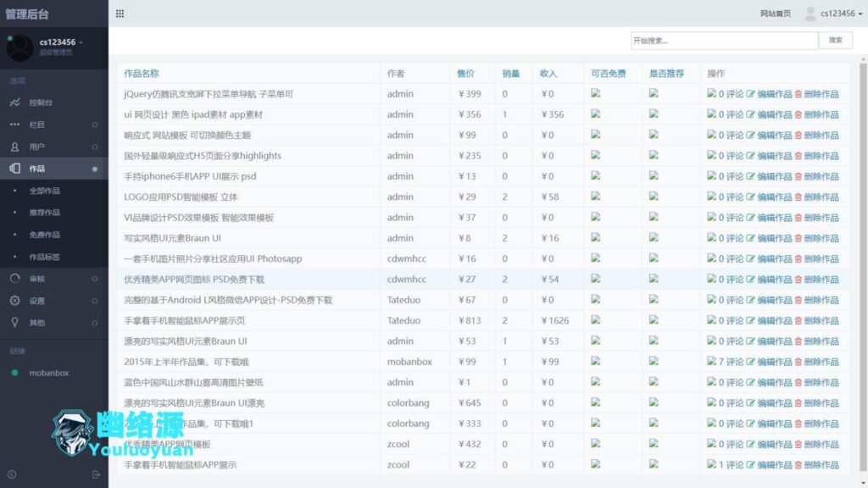The width and height of the screenshot is (868, 488).
Task: Toggle 是否推荐 for 漂亮的写实风格UI元素Braun UI漂亮 row
Action: coord(654,402)
